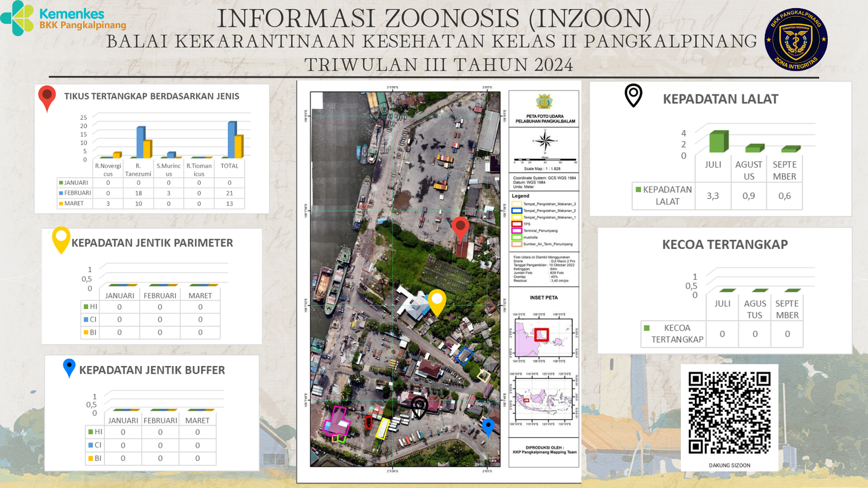This screenshot has height=488, width=868.
Task: Click black pin outline beside Kepadatan Lalat
Action: [x=633, y=95]
